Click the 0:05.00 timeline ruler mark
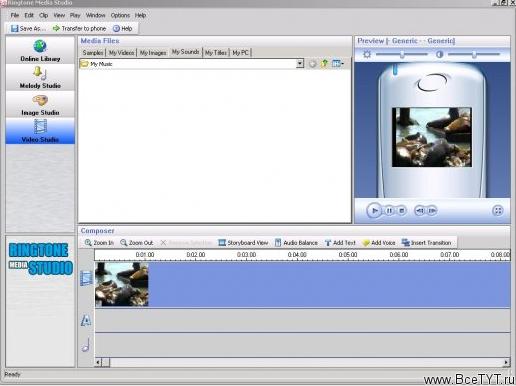The image size is (516, 386). pos(348,255)
